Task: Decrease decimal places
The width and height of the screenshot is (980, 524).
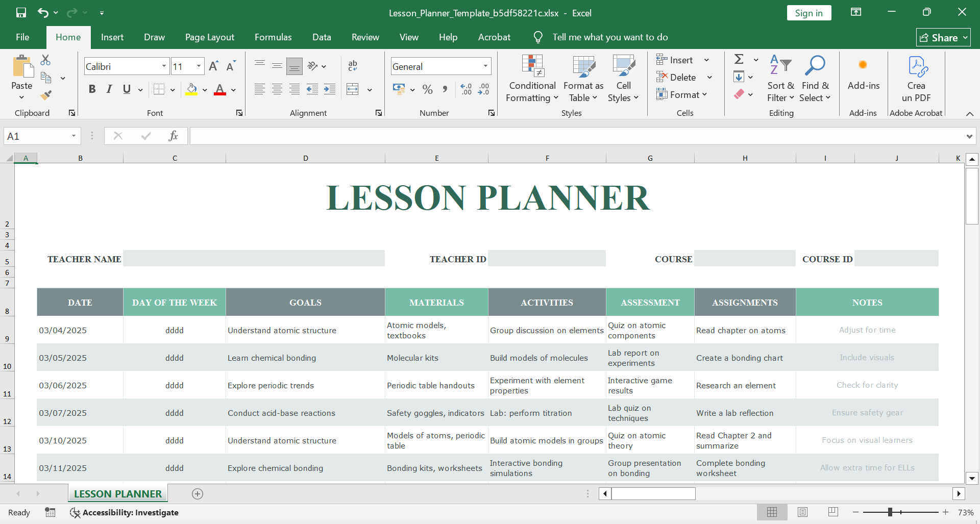Action: pos(483,89)
